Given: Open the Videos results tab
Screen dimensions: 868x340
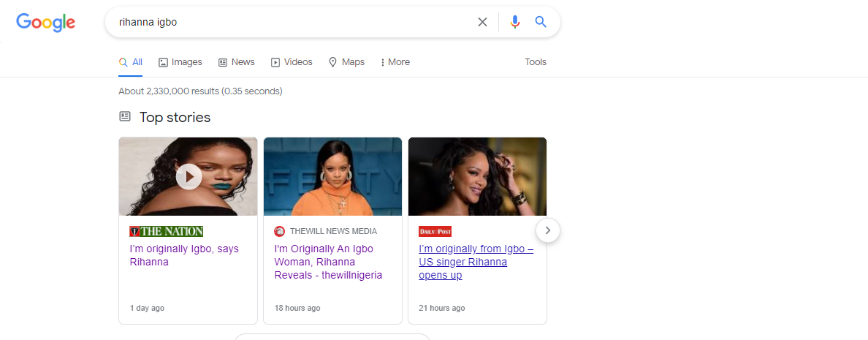Looking at the screenshot, I should tap(292, 62).
